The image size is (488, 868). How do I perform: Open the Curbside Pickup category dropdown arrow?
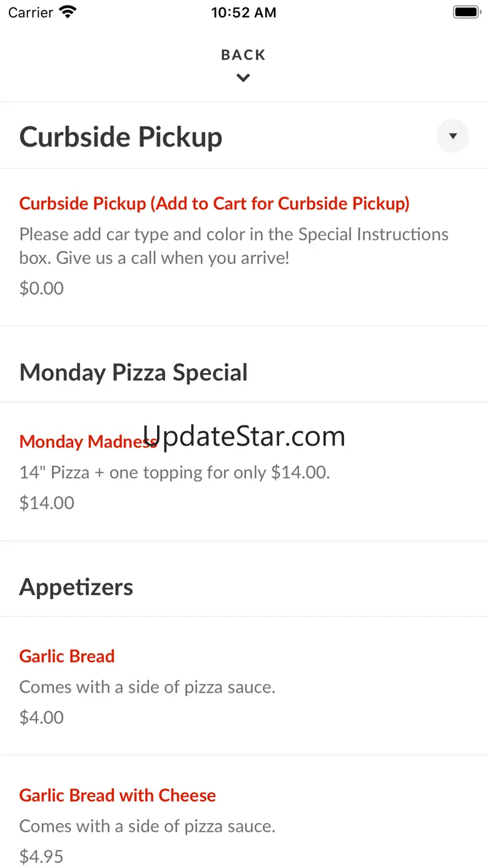[x=452, y=136]
